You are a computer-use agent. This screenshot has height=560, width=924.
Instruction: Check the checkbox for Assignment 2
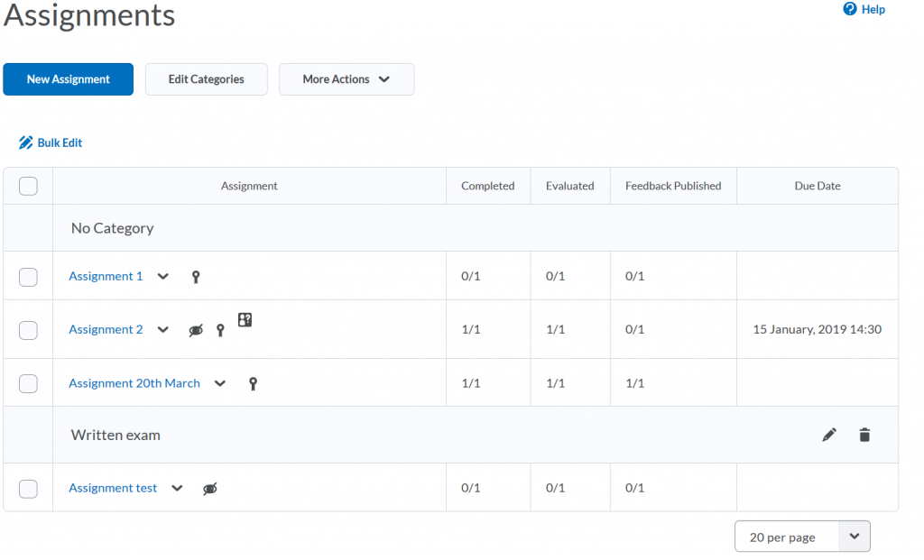(28, 329)
